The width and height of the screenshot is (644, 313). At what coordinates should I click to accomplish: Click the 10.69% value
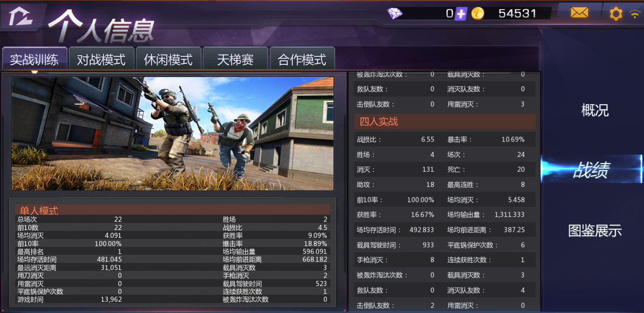tap(513, 140)
